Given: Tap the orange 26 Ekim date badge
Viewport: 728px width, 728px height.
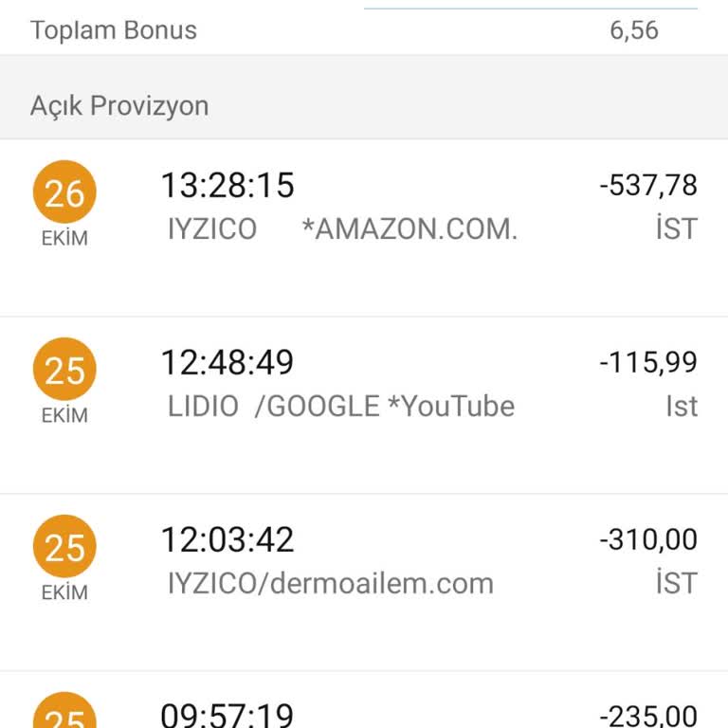Looking at the screenshot, I should 64,193.
